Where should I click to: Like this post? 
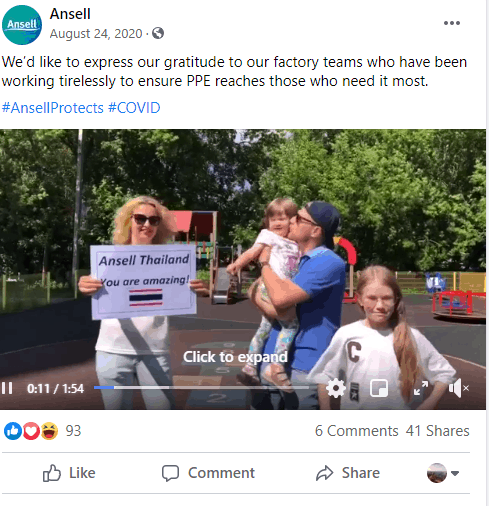coord(69,473)
